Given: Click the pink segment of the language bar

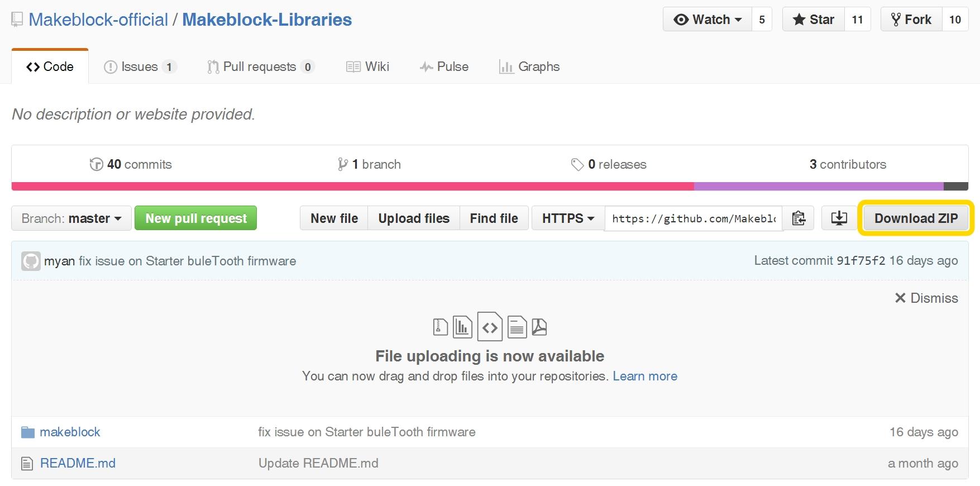Looking at the screenshot, I should pyautogui.click(x=353, y=187).
